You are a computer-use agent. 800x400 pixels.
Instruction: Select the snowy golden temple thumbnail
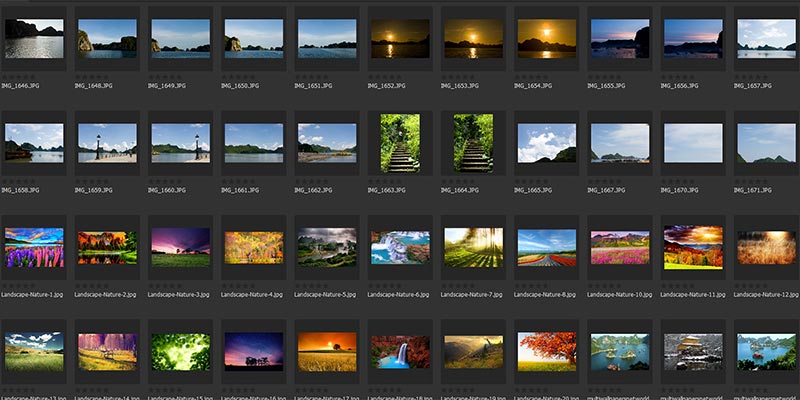pyautogui.click(x=693, y=352)
